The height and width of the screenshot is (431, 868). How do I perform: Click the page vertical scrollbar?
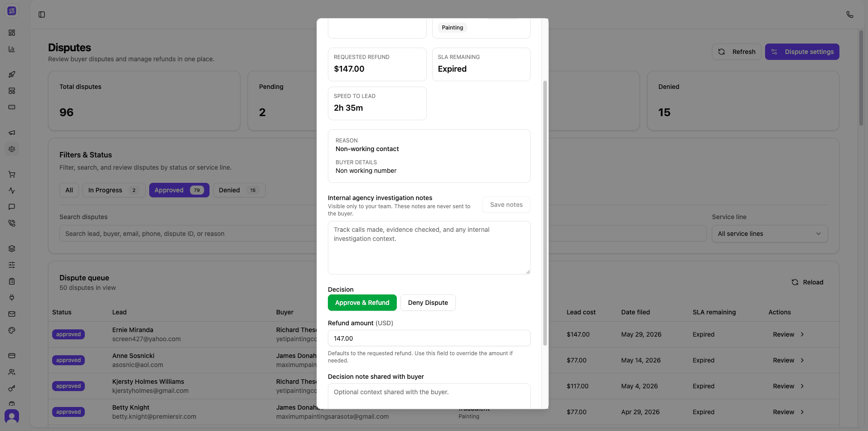tap(861, 78)
